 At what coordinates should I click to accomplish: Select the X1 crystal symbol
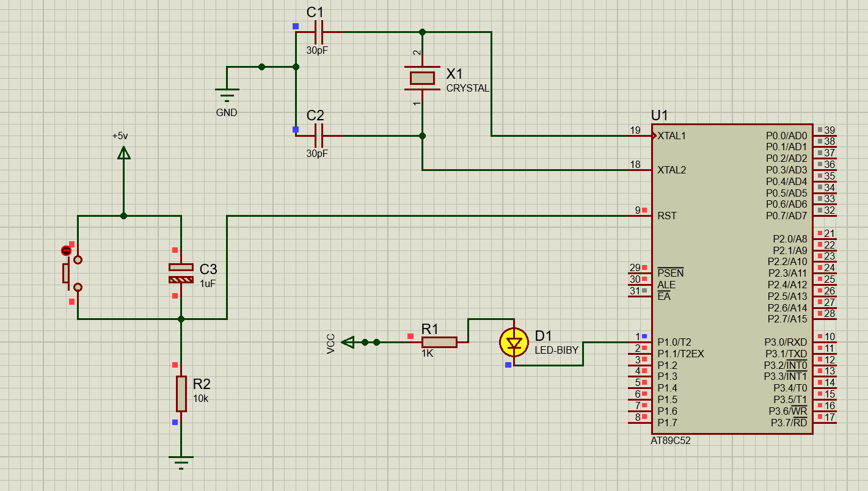421,78
